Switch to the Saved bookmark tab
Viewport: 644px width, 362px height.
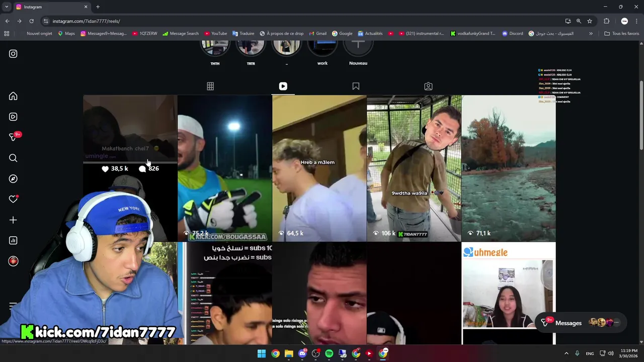[356, 86]
